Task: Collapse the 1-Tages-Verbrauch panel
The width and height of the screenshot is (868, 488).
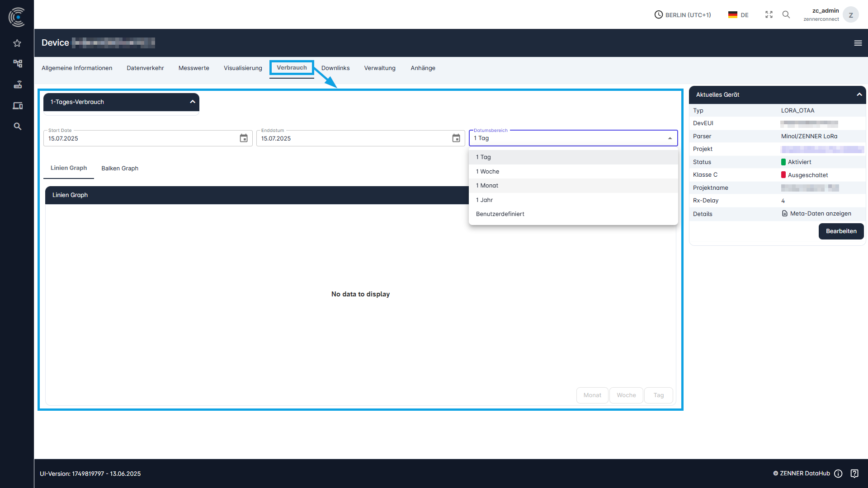Action: 193,102
